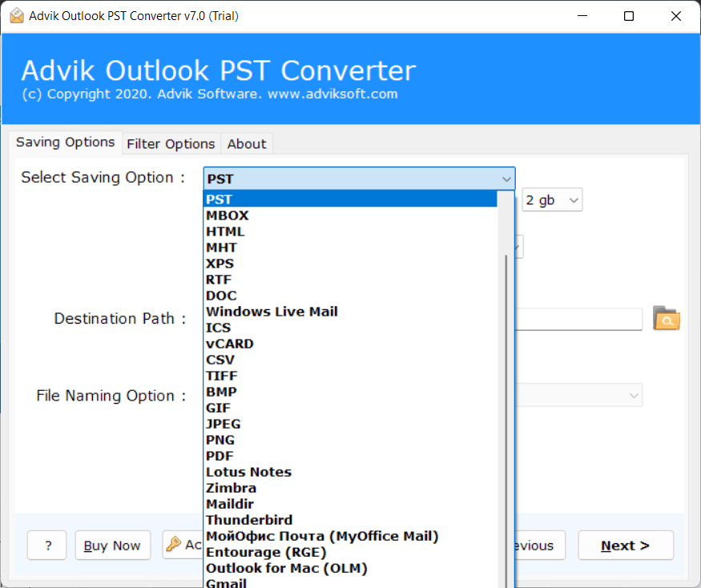Choose Zimbra from the list
Viewport: 701px width, 588px height.
point(350,488)
